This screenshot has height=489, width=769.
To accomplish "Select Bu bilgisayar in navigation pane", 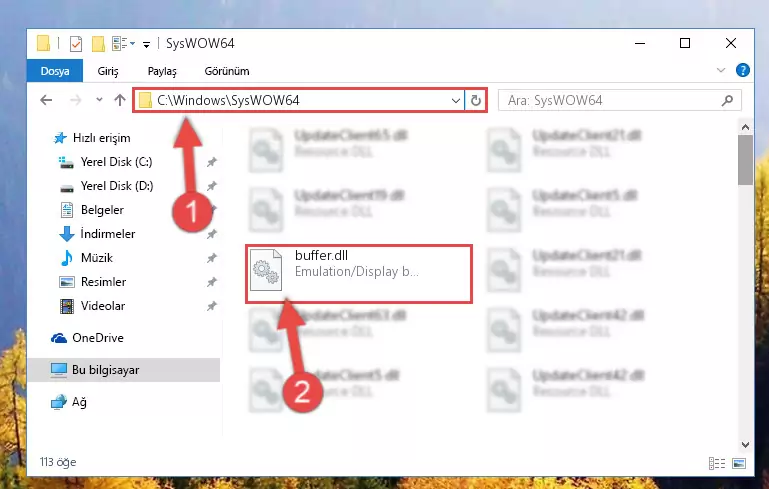I will point(124,370).
